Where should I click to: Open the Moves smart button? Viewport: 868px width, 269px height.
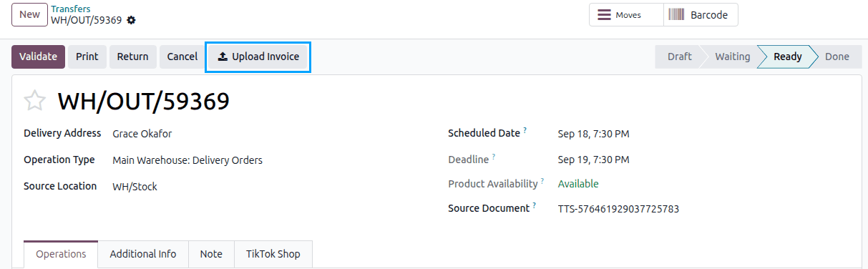point(626,15)
